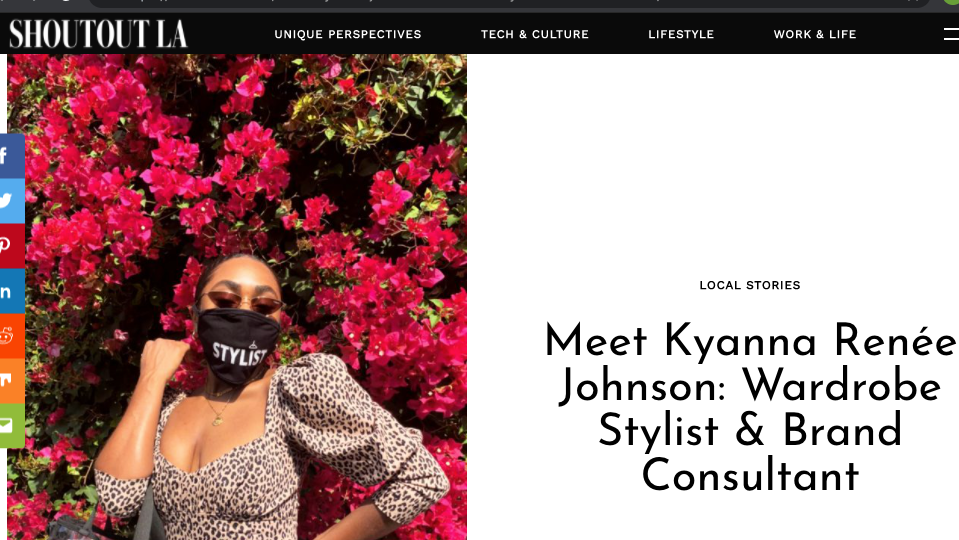The image size is (959, 540).
Task: Open the hamburger menu in header
Action: [951, 34]
